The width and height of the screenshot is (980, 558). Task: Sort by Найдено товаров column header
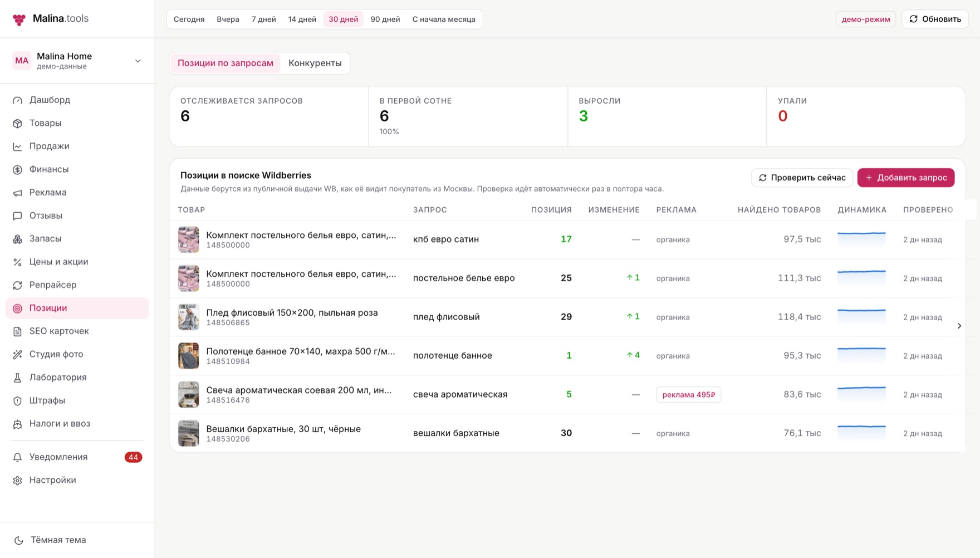click(x=779, y=210)
